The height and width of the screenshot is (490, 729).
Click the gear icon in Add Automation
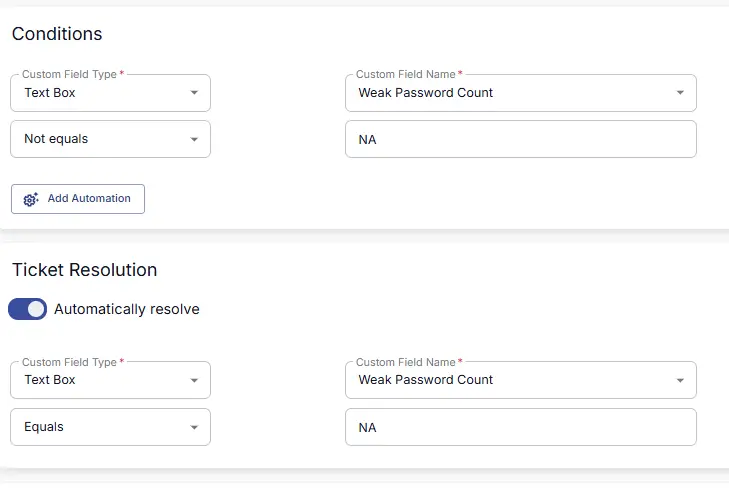coord(31,199)
